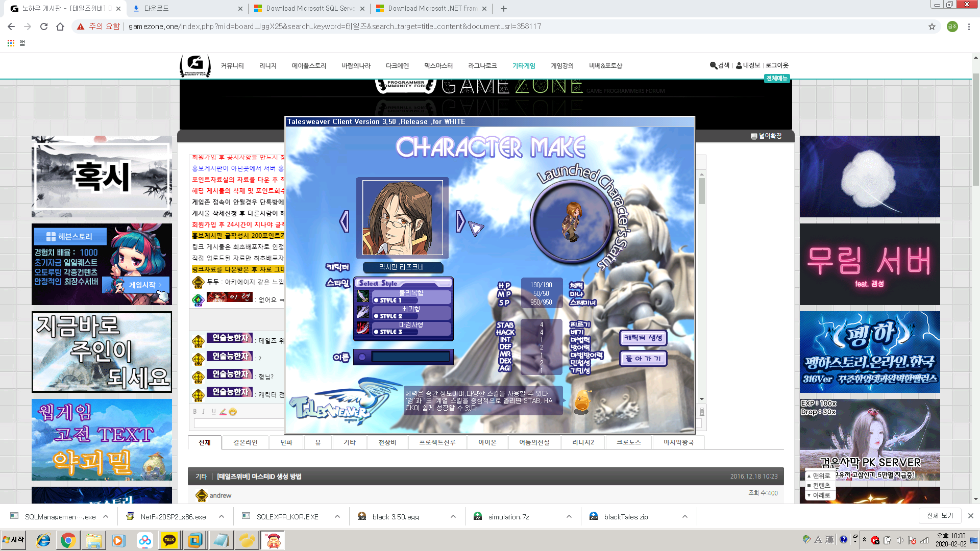Switch to Download Microsoft .NET Framework tab
The width and height of the screenshot is (980, 551).
point(431,9)
